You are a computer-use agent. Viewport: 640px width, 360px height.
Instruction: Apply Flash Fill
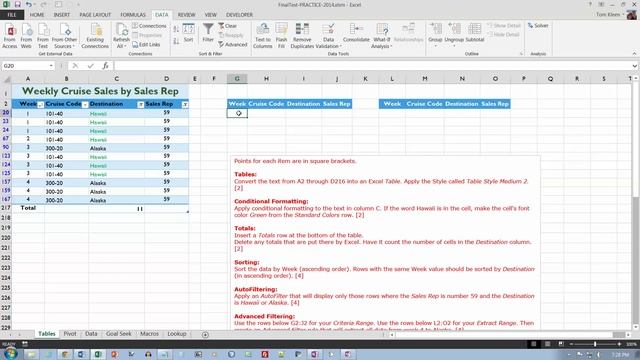tap(281, 36)
